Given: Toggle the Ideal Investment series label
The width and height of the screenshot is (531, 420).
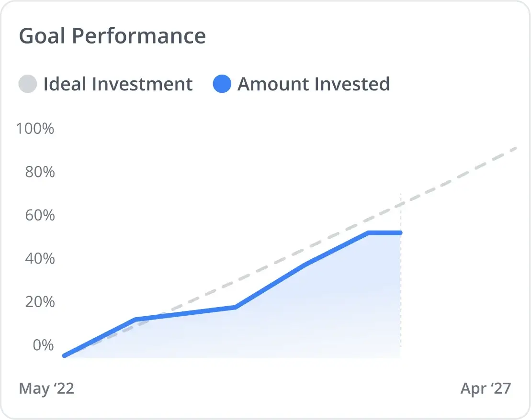Looking at the screenshot, I should pyautogui.click(x=118, y=84).
